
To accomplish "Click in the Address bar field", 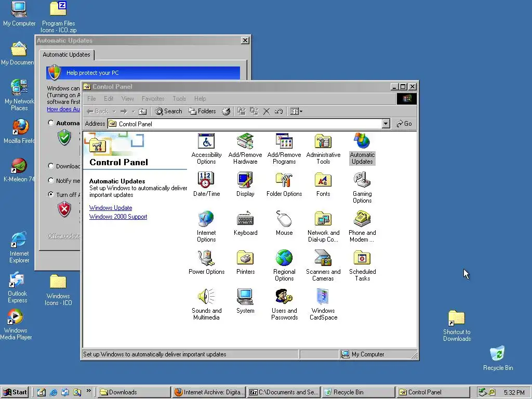I will click(x=249, y=124).
